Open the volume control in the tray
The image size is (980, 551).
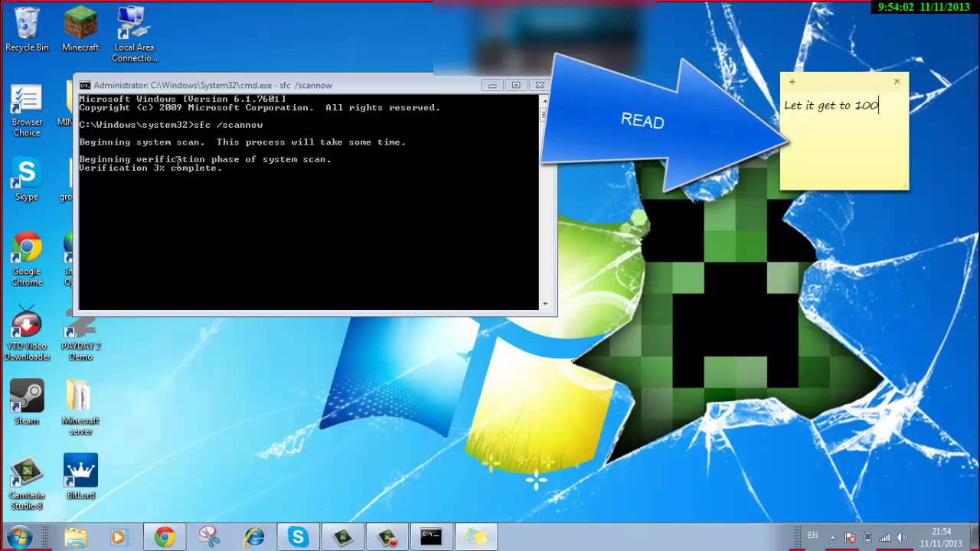pyautogui.click(x=902, y=537)
